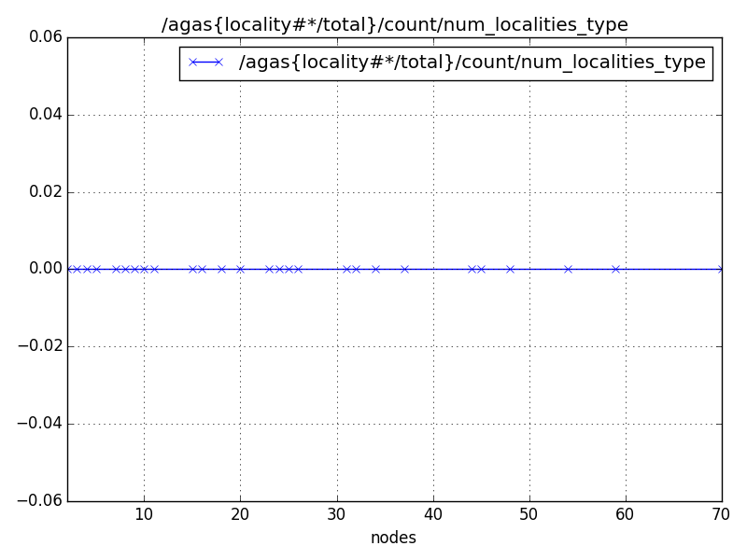Image resolution: width=747 pixels, height=560 pixels.
Task: Toggle visibility by clicking the legend box
Action: pyautogui.click(x=448, y=60)
